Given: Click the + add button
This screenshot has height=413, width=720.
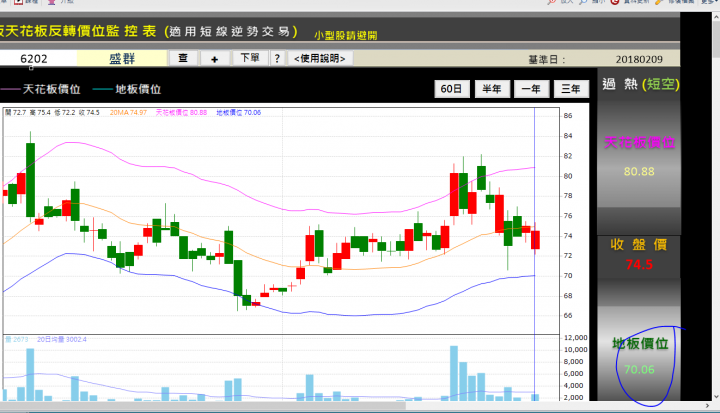Looking at the screenshot, I should tap(214, 59).
